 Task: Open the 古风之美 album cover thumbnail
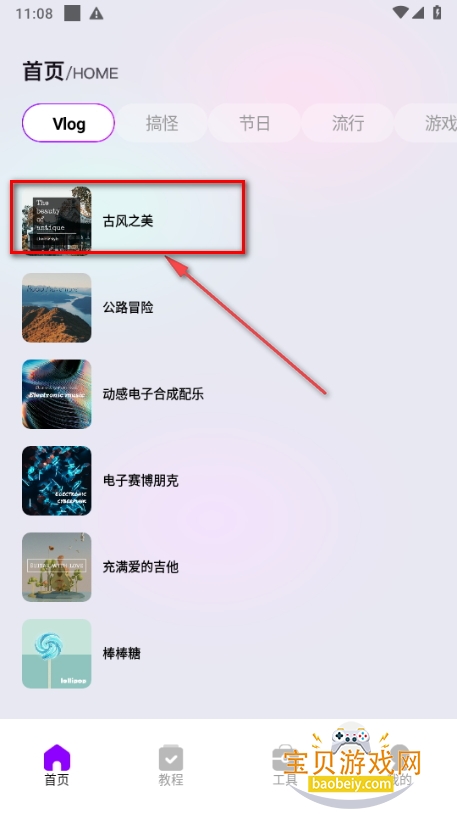[57, 221]
